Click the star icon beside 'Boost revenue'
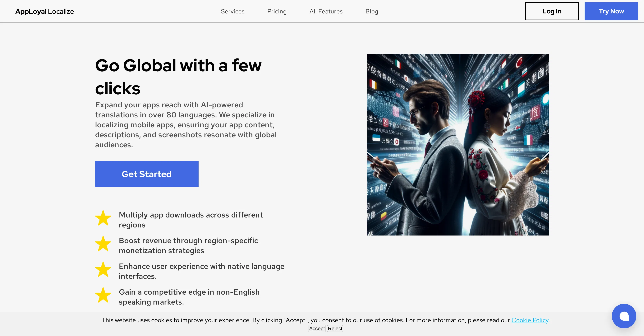644x336 pixels. point(103,244)
